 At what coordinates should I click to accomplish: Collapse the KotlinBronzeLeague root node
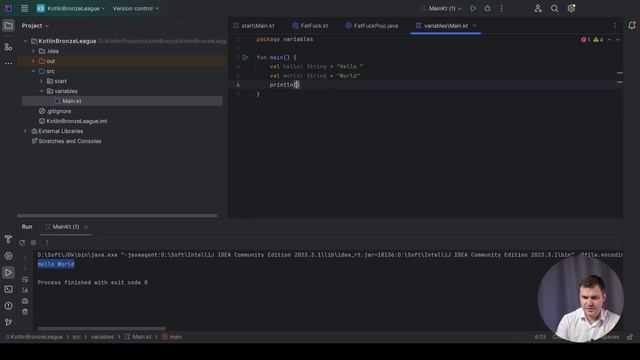[x=25, y=41]
